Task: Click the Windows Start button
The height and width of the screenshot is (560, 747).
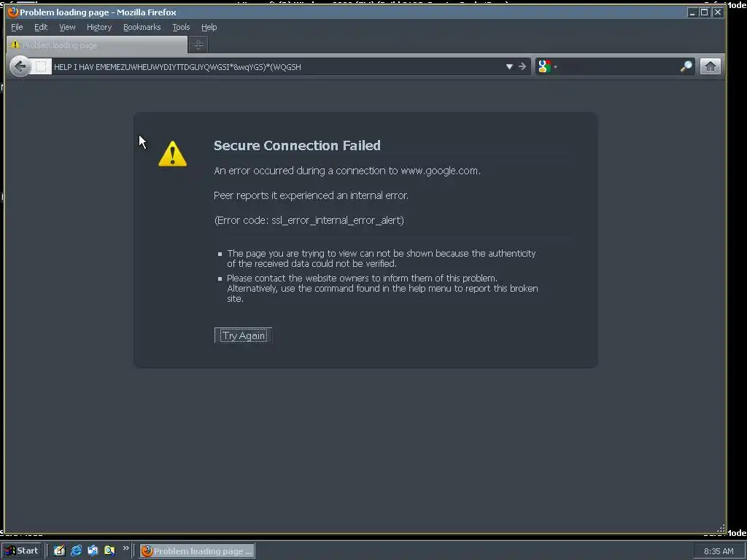Action: pyautogui.click(x=21, y=551)
